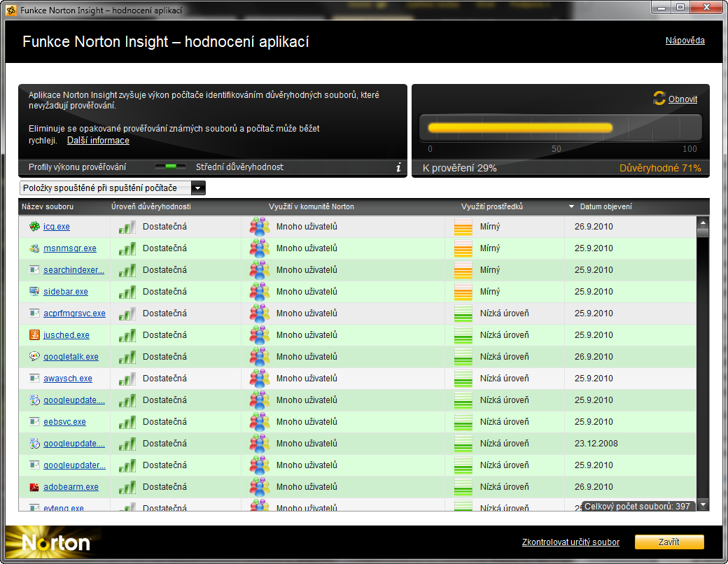Toggle the performance profile trust level switch
Viewport: 728px width, 564px height.
[x=170, y=167]
